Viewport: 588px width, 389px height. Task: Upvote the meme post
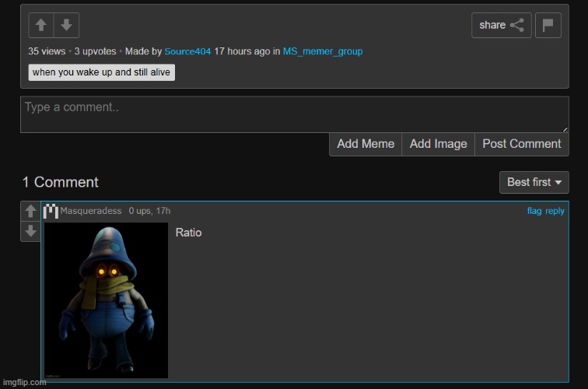coord(41,25)
